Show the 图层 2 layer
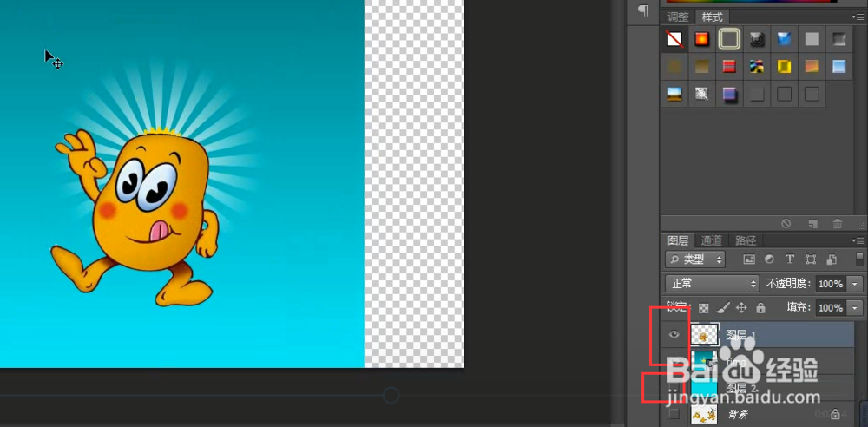Screen dimensions: 868x427 pos(674,387)
